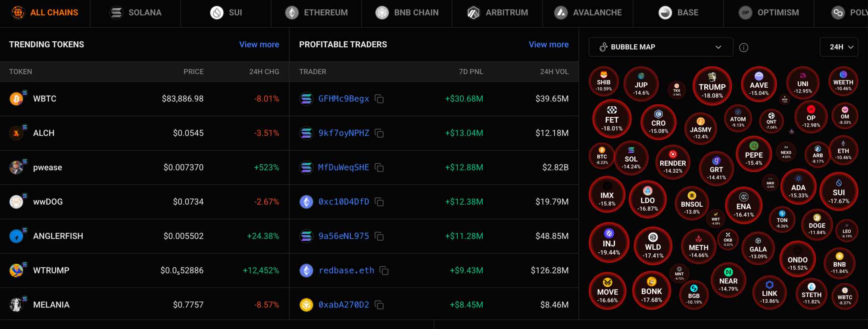
Task: Open trader 0xc10D4DfD profile link
Action: 343,202
